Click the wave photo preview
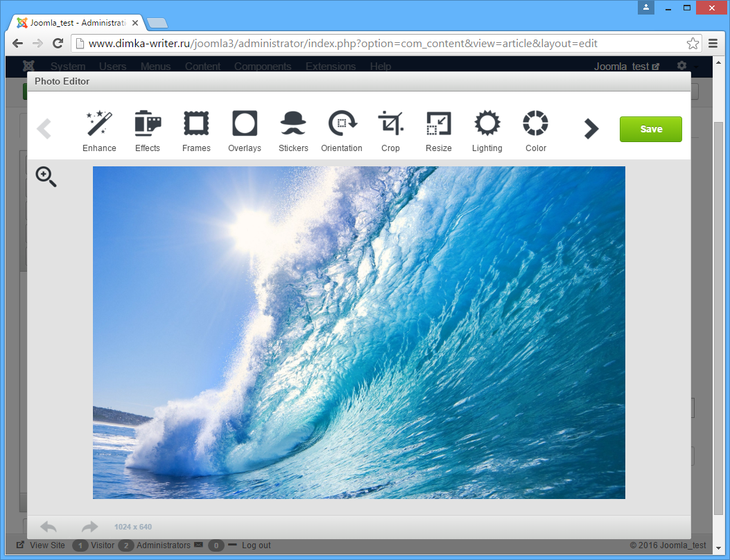 click(x=359, y=332)
